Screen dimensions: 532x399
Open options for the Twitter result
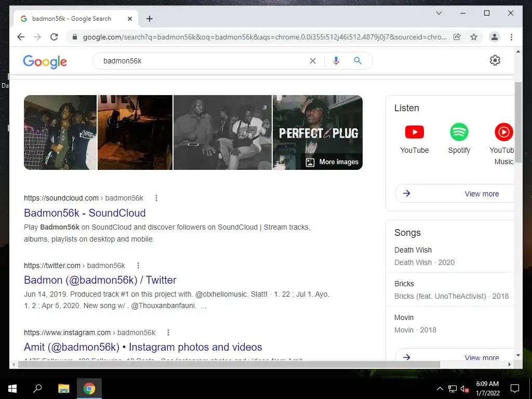[x=138, y=265]
